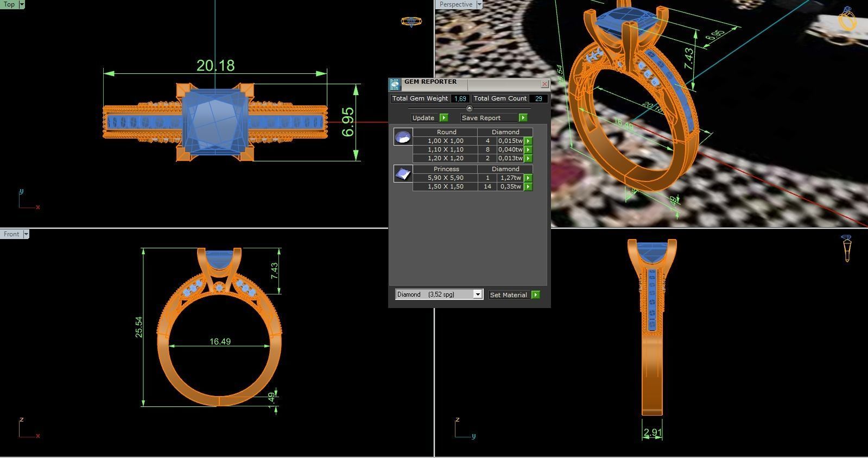Click the Total Gem Count value 29
The image size is (868, 458).
coord(538,98)
